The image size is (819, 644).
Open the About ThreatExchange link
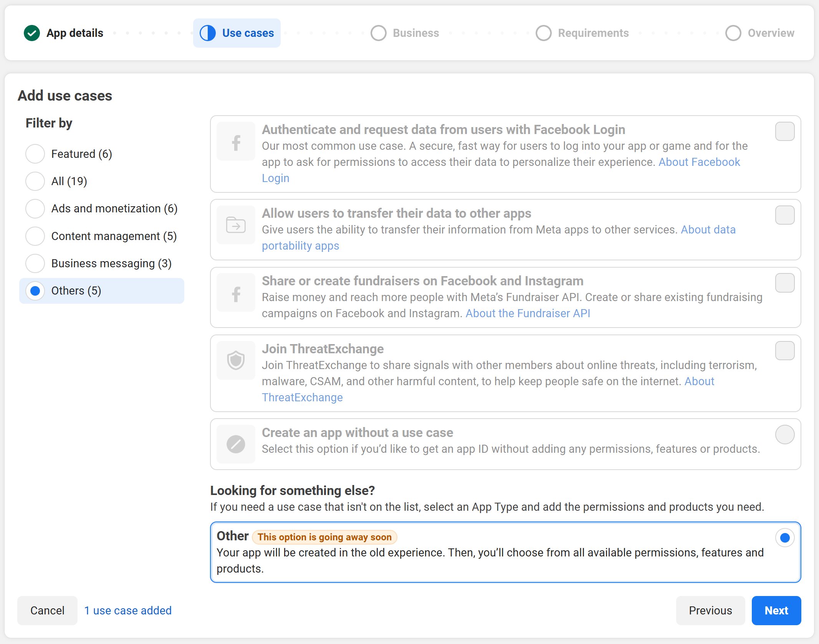pos(302,397)
